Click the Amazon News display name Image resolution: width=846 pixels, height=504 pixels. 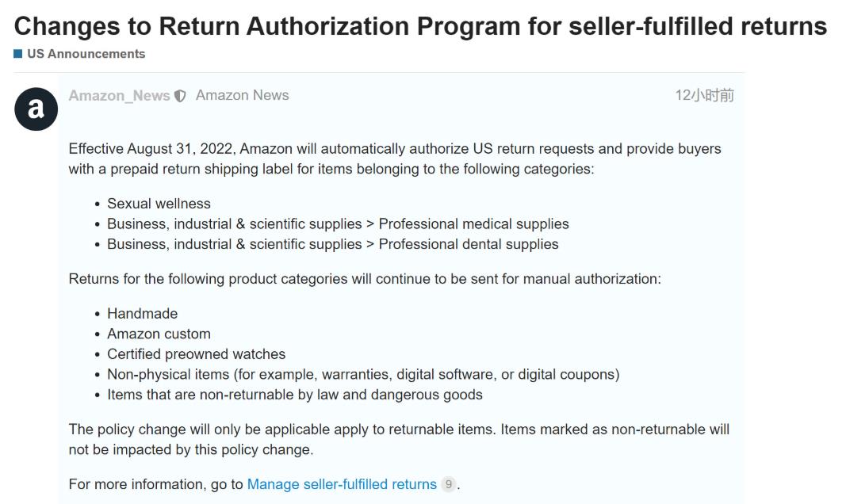[242, 95]
